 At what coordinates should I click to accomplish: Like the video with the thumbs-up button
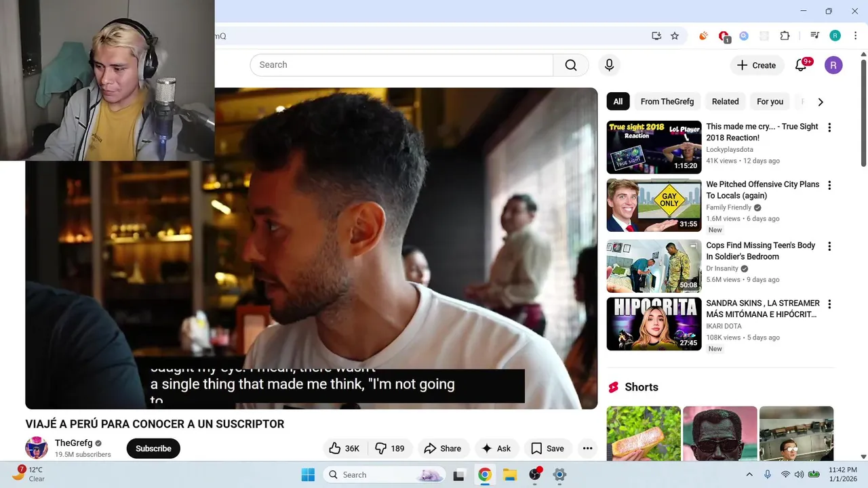click(344, 448)
